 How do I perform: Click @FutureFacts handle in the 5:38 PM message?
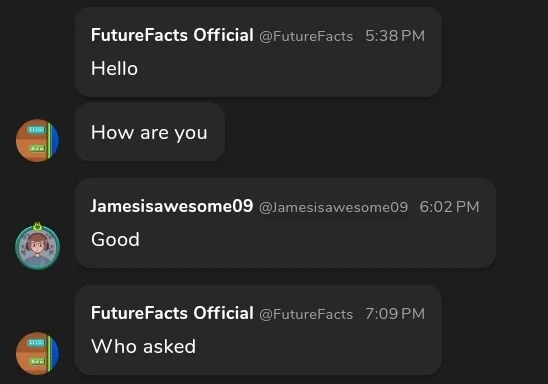306,36
